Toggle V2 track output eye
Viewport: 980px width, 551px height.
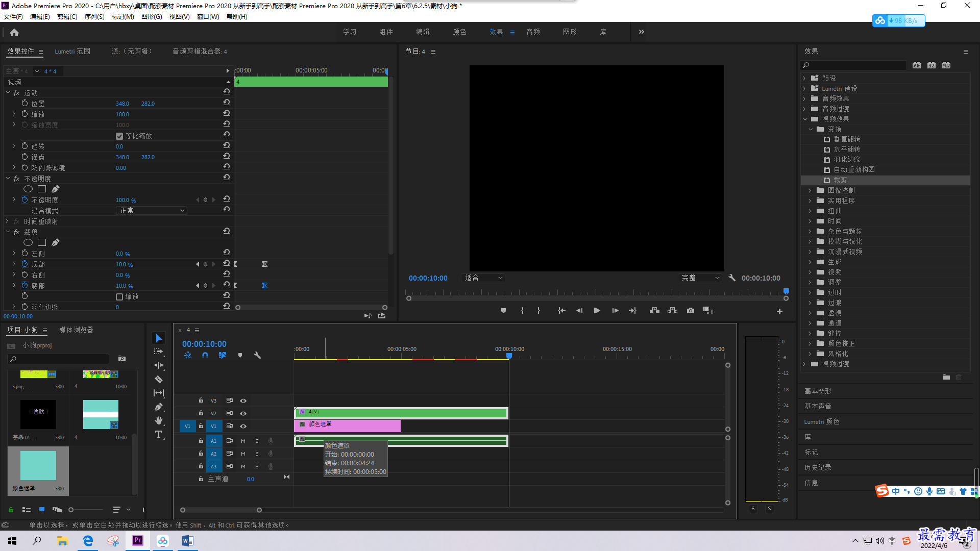click(x=243, y=413)
